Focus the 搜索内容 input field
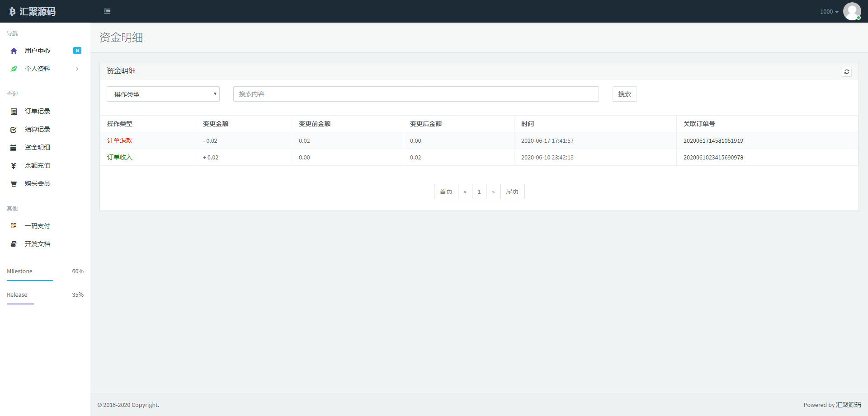Image resolution: width=868 pixels, height=416 pixels. [415, 94]
